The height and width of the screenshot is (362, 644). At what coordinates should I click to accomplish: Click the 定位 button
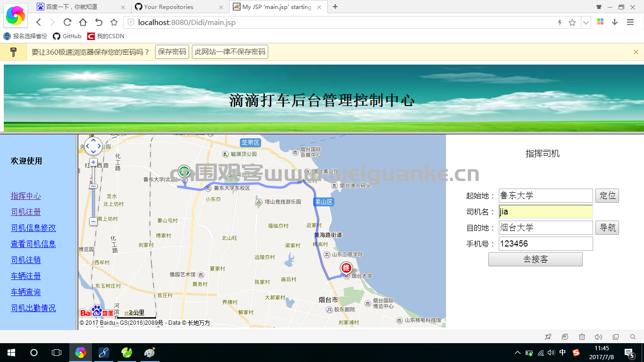click(x=607, y=196)
